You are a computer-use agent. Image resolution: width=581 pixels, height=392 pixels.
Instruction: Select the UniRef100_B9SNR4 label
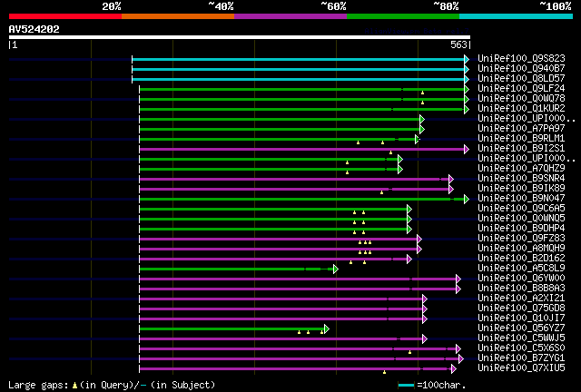pyautogui.click(x=521, y=178)
